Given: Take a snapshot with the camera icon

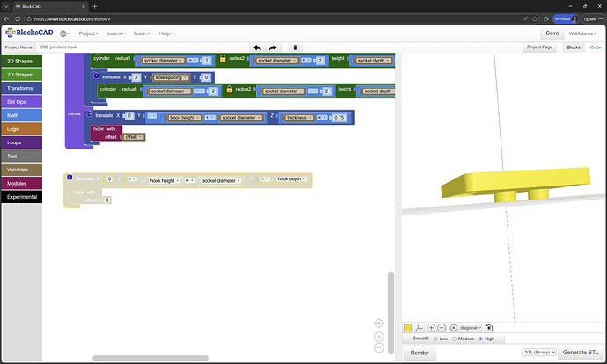Looking at the screenshot, I should pyautogui.click(x=489, y=328).
